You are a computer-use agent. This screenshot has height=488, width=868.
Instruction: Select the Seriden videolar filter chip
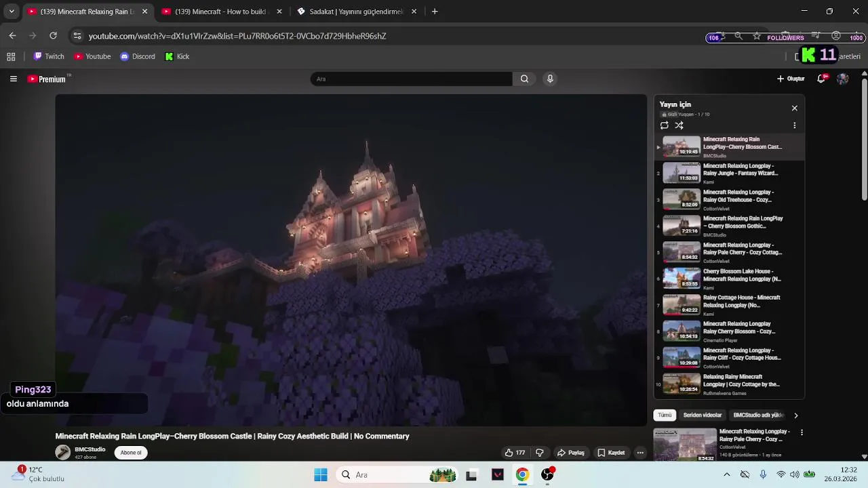703,415
